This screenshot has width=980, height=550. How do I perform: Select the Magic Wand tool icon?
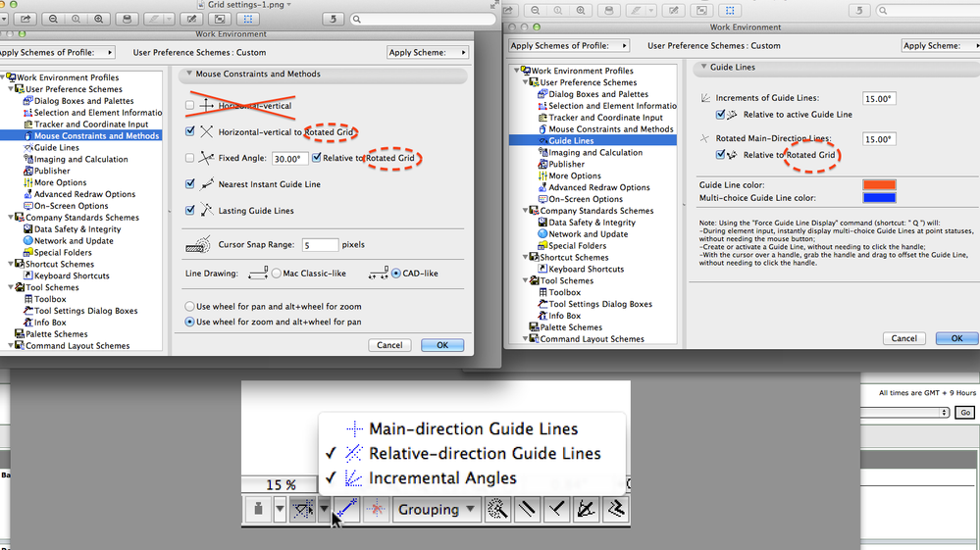497,510
